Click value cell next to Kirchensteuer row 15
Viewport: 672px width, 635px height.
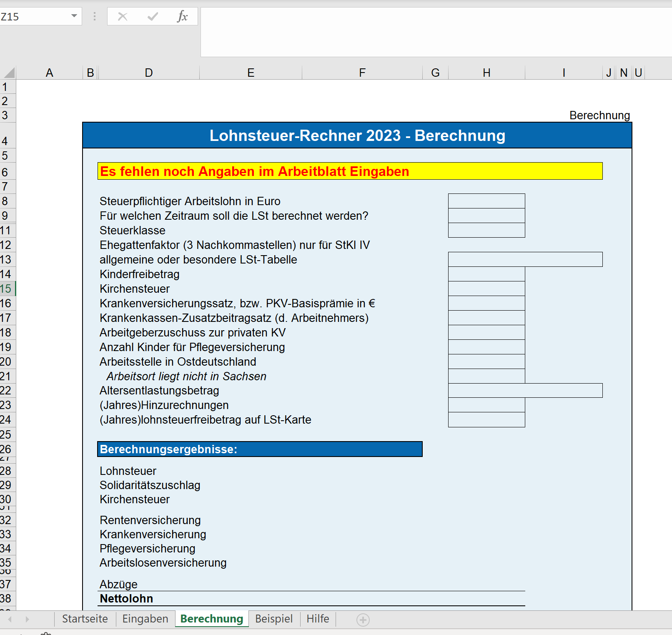[486, 289]
